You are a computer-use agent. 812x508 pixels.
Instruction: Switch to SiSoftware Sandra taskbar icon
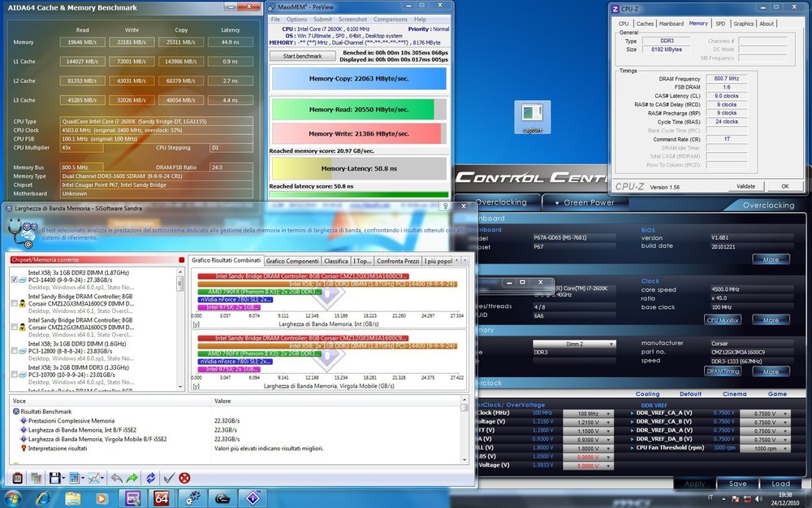point(253,499)
